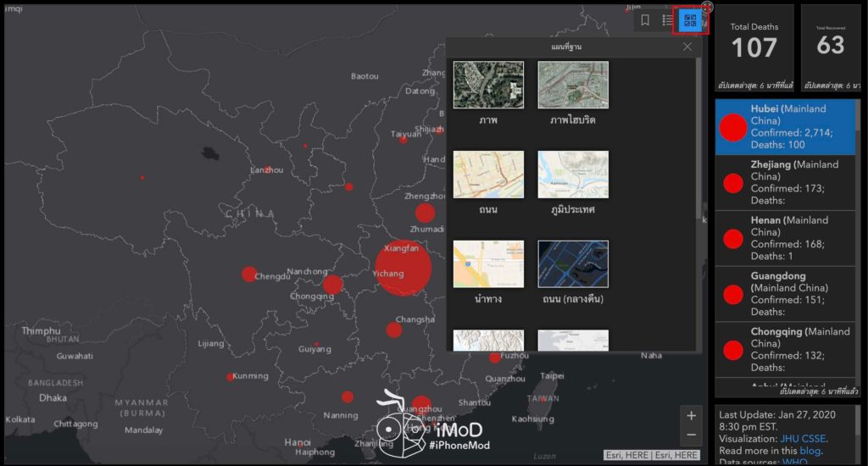
Task: Click the Hubei entry in the list
Action: pos(785,127)
